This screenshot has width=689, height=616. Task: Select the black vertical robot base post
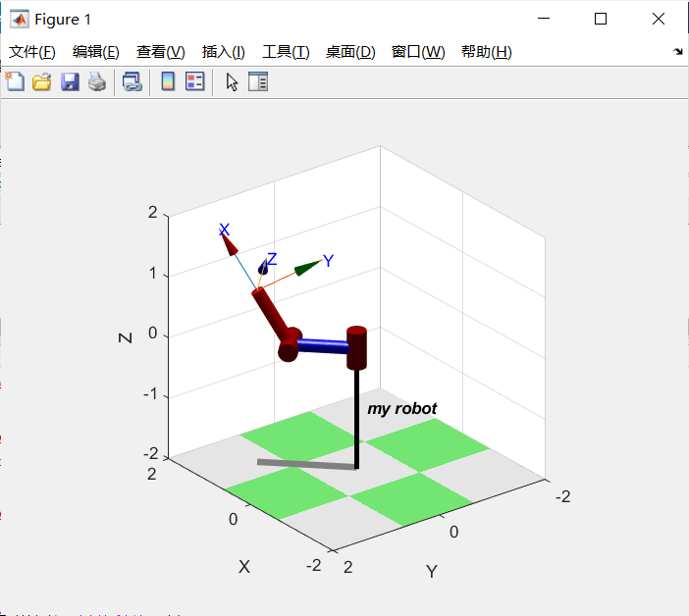[357, 419]
